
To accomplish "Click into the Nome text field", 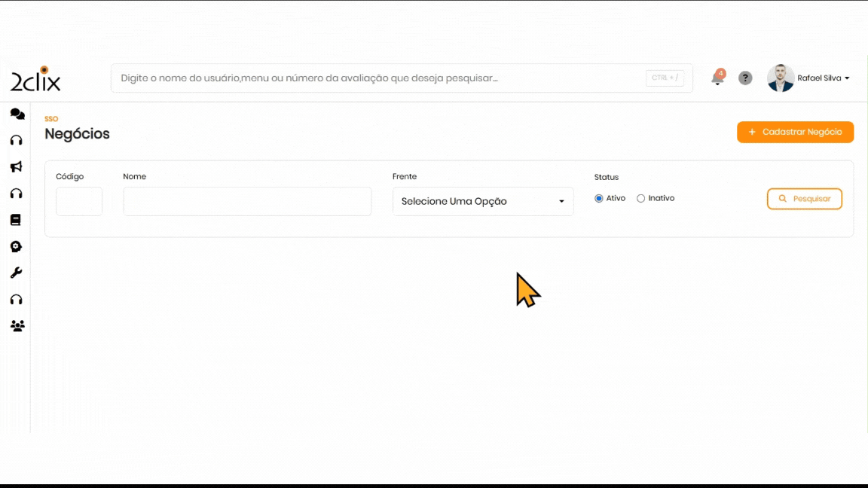I will 247,202.
